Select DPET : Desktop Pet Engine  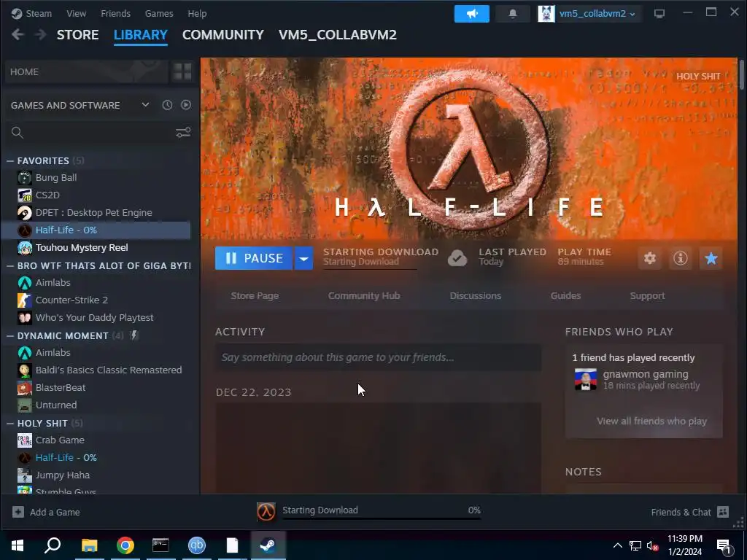pos(96,213)
